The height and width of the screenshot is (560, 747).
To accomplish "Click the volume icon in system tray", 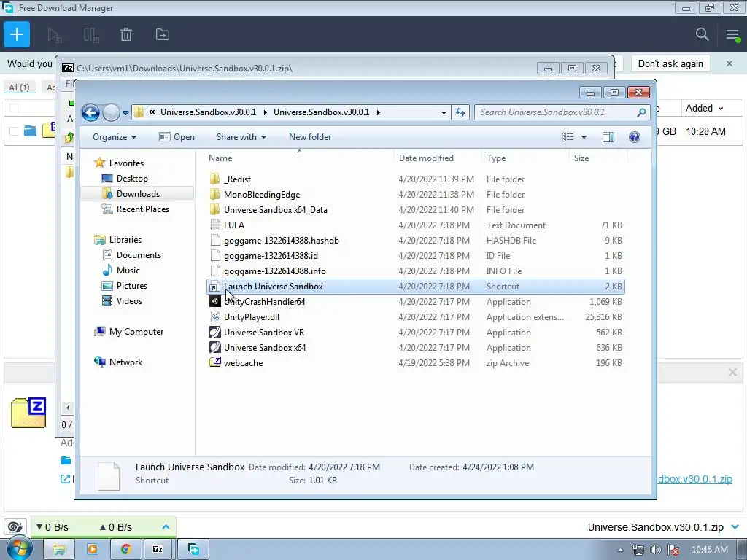I will tap(656, 550).
